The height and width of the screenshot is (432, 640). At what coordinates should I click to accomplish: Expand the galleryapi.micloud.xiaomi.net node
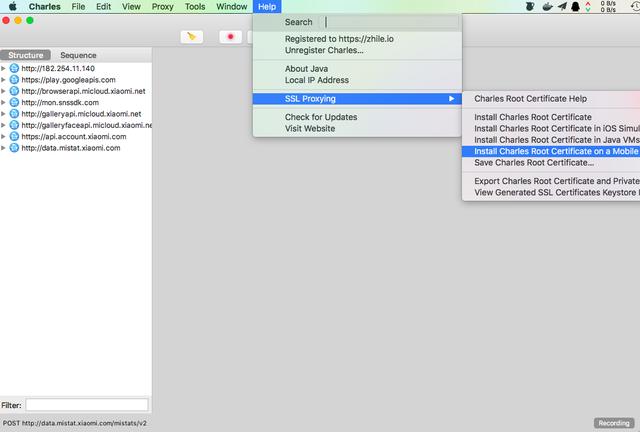pos(3,114)
